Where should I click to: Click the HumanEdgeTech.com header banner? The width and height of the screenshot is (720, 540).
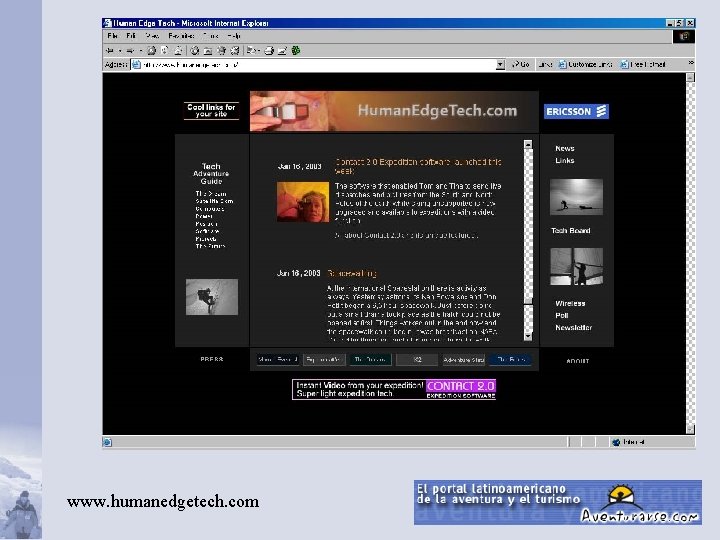tap(394, 111)
